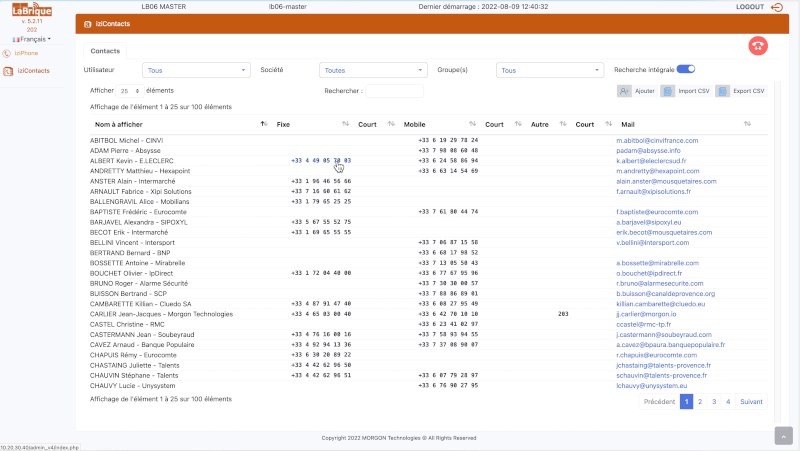Open email jj.carlier@morgon.io
The height and width of the screenshot is (451, 800).
[646, 314]
